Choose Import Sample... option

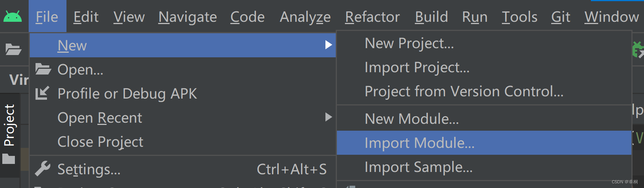click(418, 167)
